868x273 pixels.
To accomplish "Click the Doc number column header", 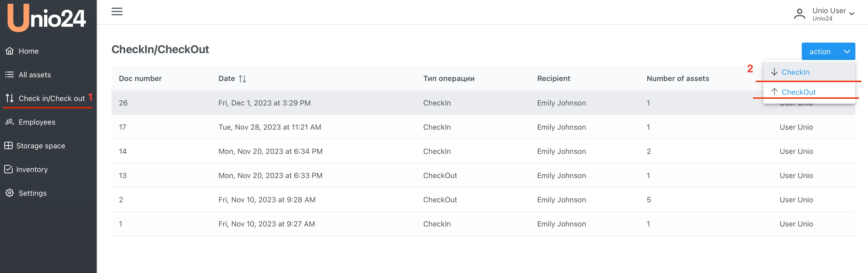I will pos(140,79).
